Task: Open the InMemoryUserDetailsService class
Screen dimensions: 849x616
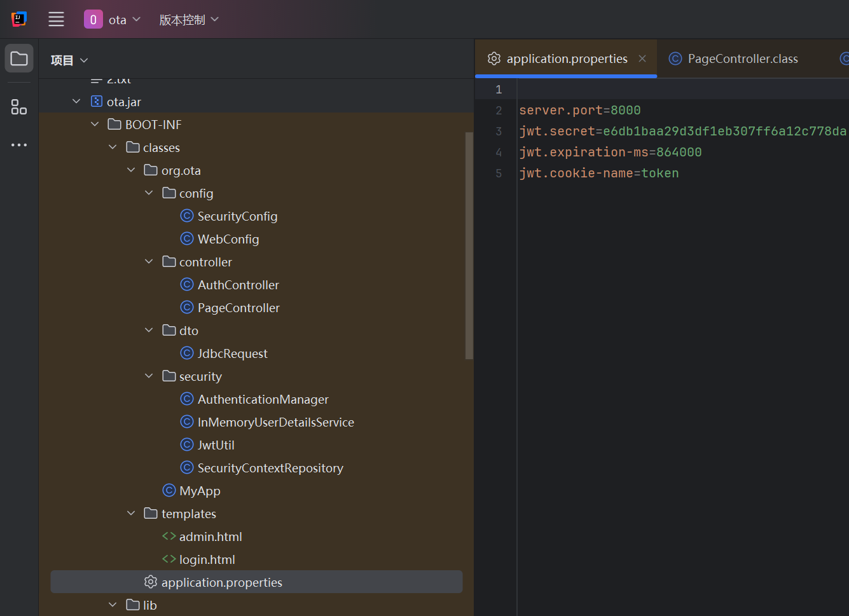Action: pyautogui.click(x=276, y=422)
